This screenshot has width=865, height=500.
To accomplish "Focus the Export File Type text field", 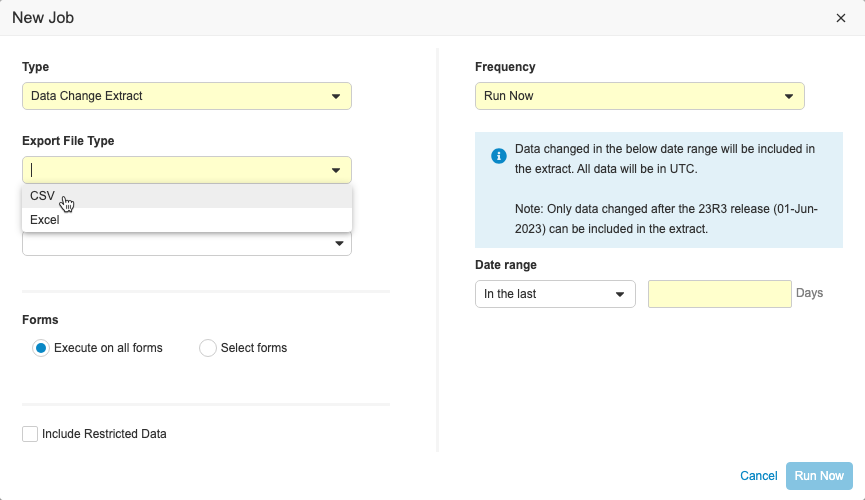I will (175, 170).
